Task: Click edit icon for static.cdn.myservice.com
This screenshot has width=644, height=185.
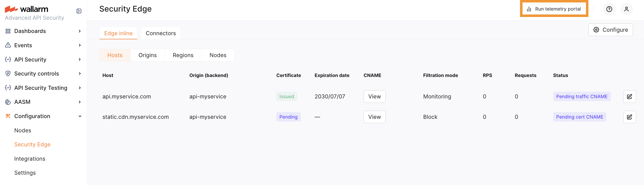Action: pyautogui.click(x=629, y=117)
